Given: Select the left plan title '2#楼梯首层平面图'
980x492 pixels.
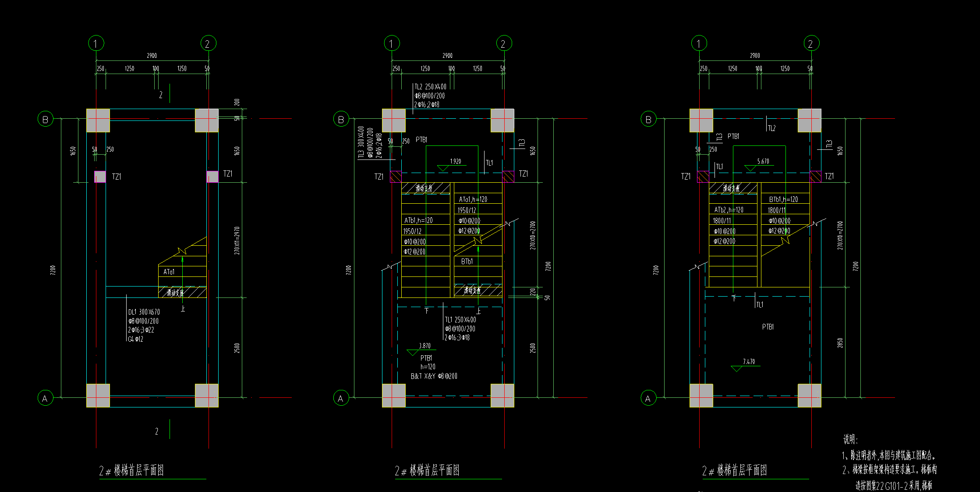Looking at the screenshot, I should coord(131,471).
